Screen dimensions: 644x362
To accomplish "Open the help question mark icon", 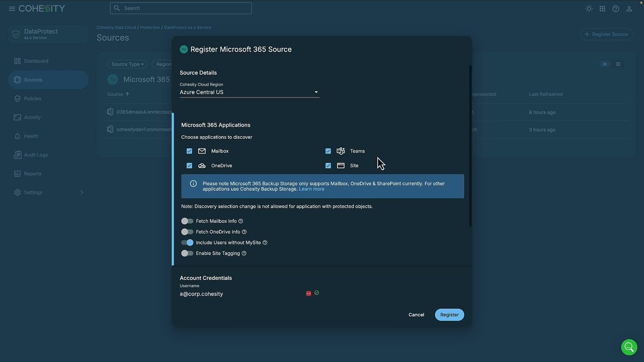I will (616, 9).
